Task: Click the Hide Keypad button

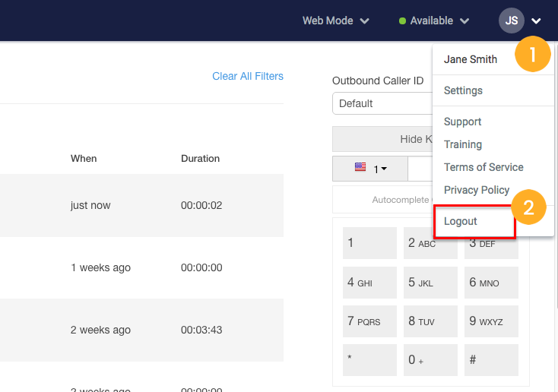Action: pos(382,139)
